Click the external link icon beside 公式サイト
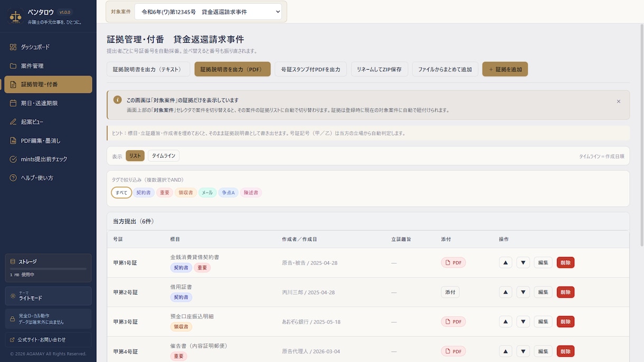The width and height of the screenshot is (644, 362). tap(13, 339)
